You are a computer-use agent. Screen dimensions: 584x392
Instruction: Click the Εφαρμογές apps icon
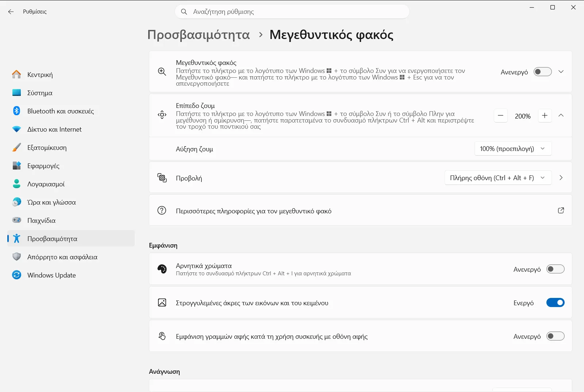click(x=16, y=166)
